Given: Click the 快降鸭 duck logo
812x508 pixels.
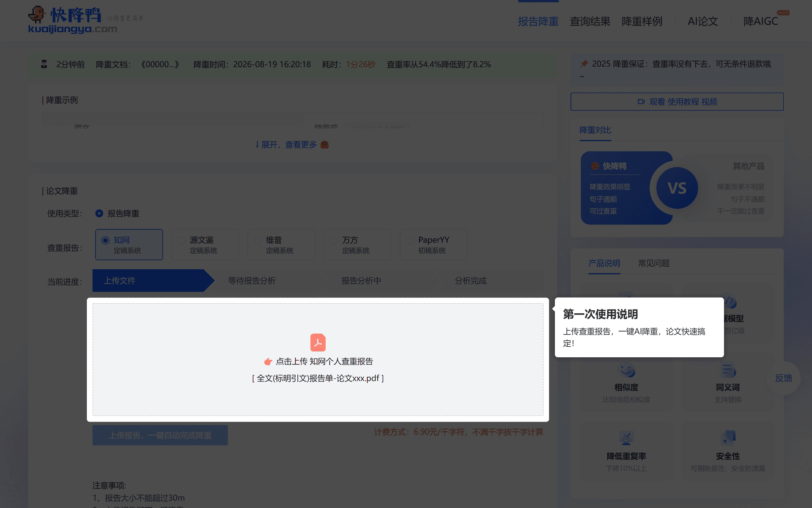Looking at the screenshot, I should click(x=37, y=14).
